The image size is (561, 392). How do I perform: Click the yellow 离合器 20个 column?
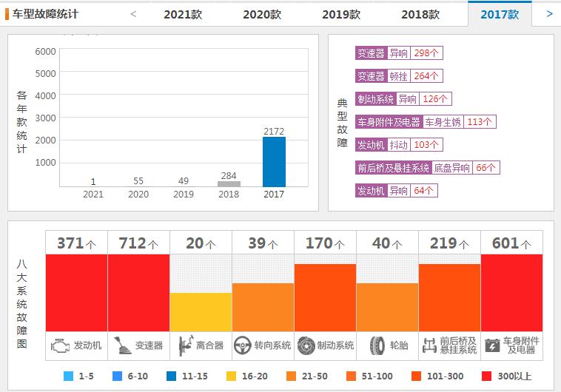tap(201, 312)
